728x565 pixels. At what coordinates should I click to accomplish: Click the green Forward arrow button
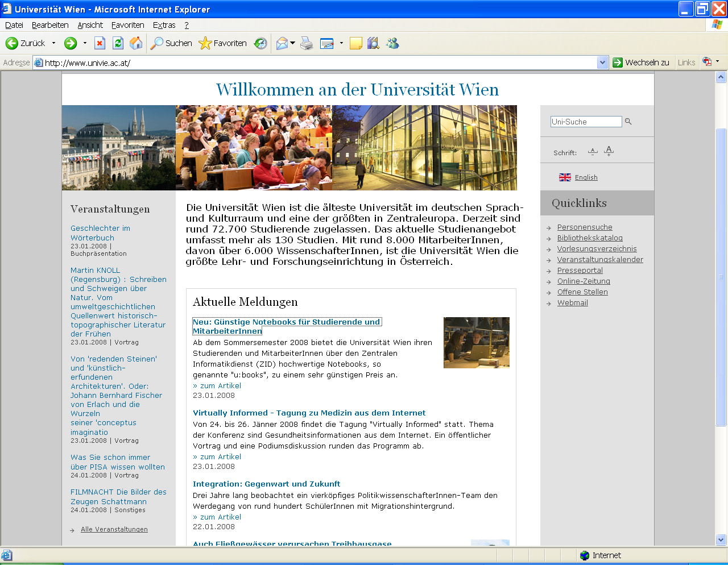click(71, 43)
